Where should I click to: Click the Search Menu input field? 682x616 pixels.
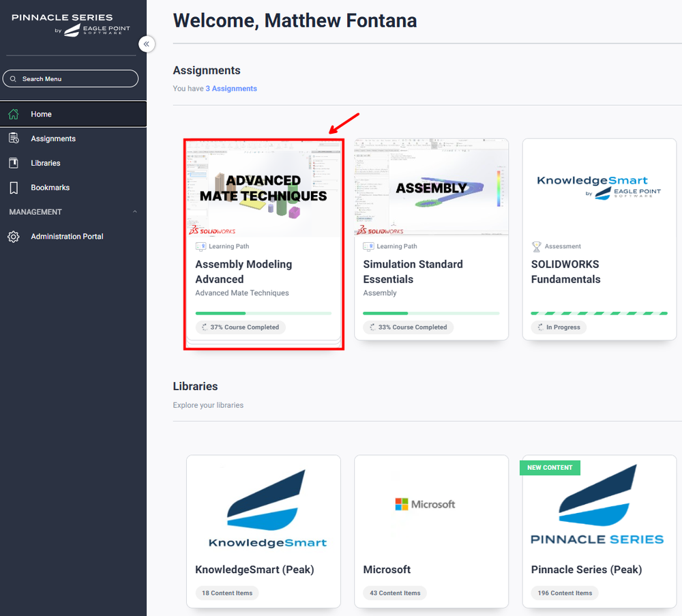70,78
